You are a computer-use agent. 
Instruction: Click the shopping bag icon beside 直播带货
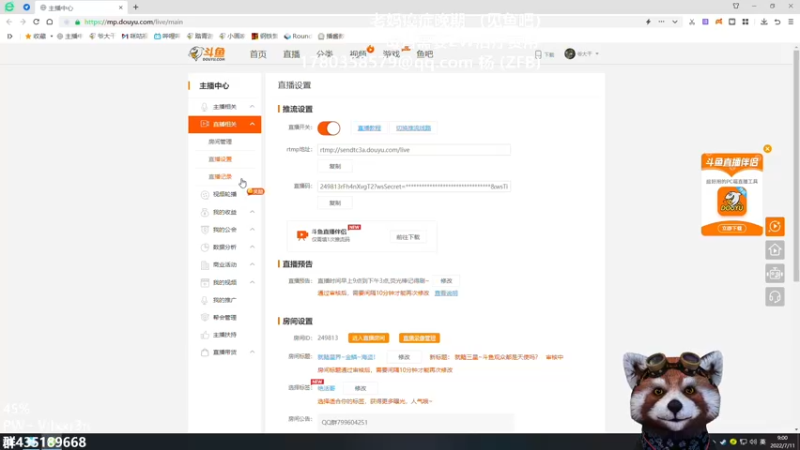[x=205, y=352]
